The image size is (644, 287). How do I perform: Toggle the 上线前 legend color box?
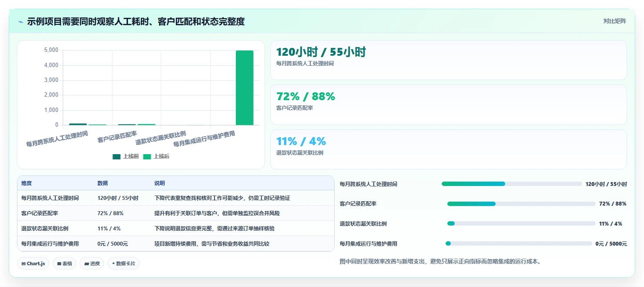click(x=116, y=156)
